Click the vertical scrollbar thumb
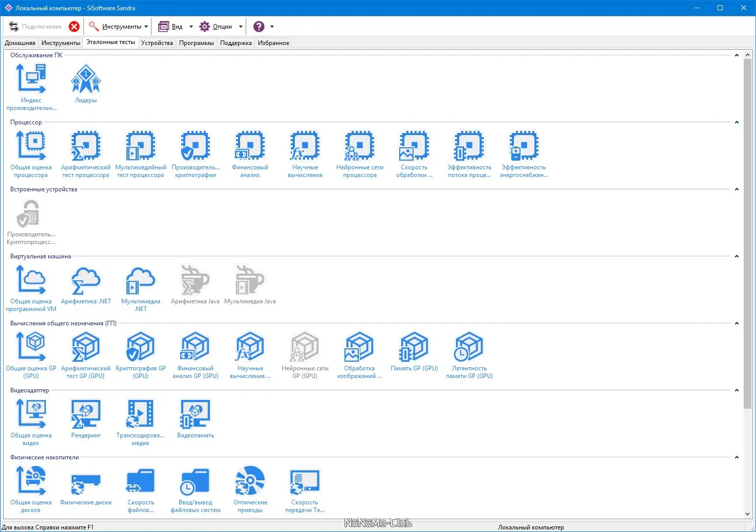This screenshot has width=756, height=532. click(747, 234)
